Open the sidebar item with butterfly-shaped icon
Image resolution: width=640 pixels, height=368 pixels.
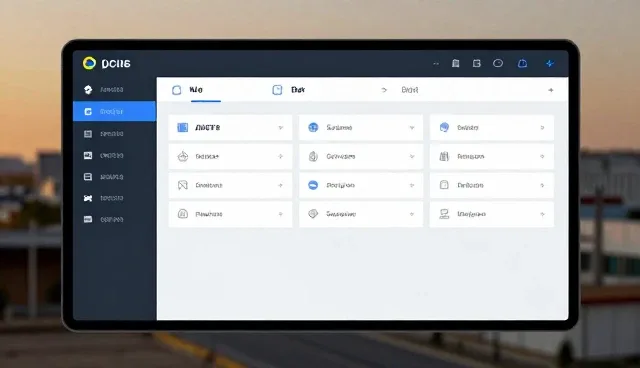pyautogui.click(x=114, y=198)
